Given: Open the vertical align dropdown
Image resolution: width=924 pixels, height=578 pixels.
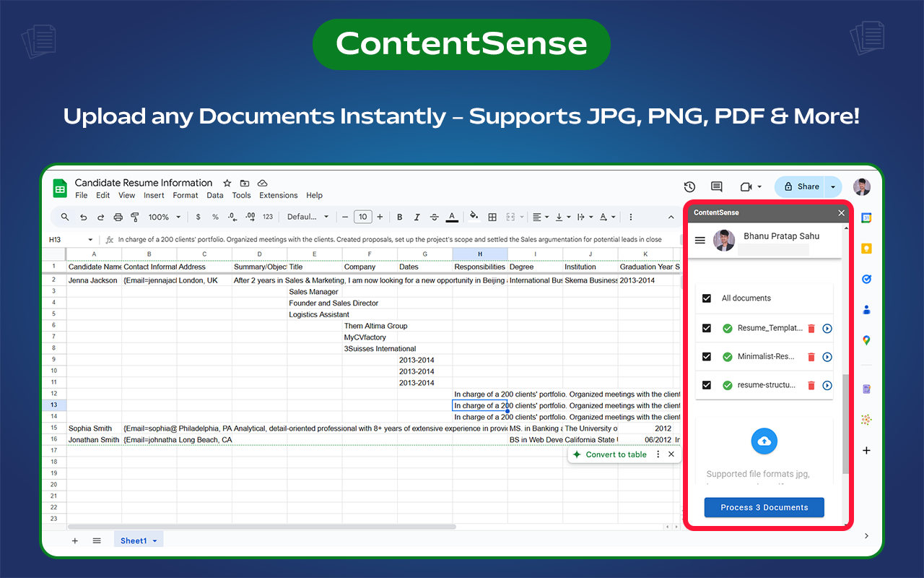Looking at the screenshot, I should coord(562,217).
